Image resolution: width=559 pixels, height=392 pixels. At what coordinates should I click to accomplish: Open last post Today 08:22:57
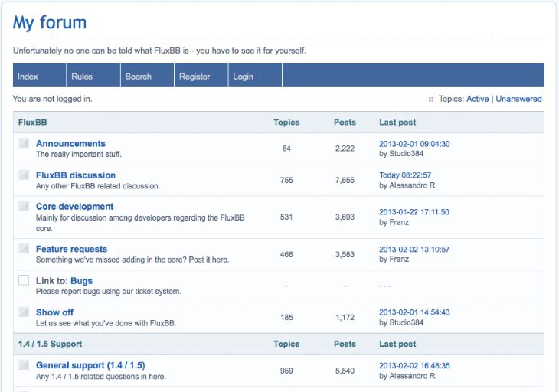coord(405,175)
